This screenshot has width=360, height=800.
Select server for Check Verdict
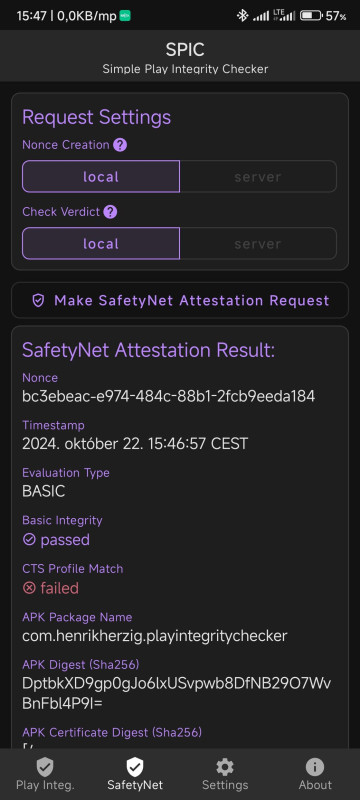click(x=258, y=243)
